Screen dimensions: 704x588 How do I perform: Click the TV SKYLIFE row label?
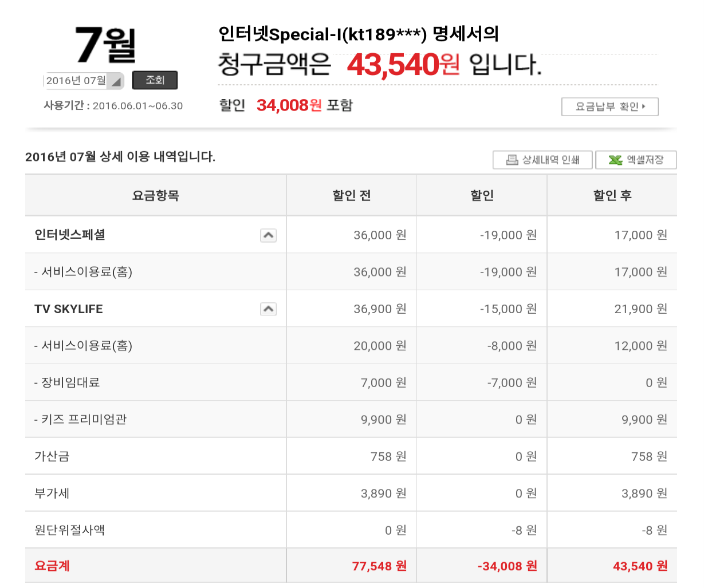69,309
